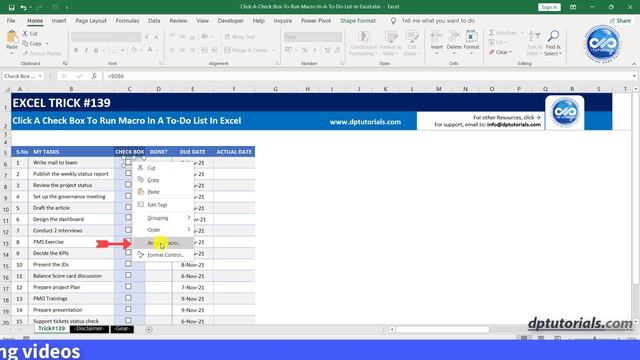Click the Tell Me lightbulb icon
The width and height of the screenshot is (640, 360).
pyautogui.click(x=393, y=20)
